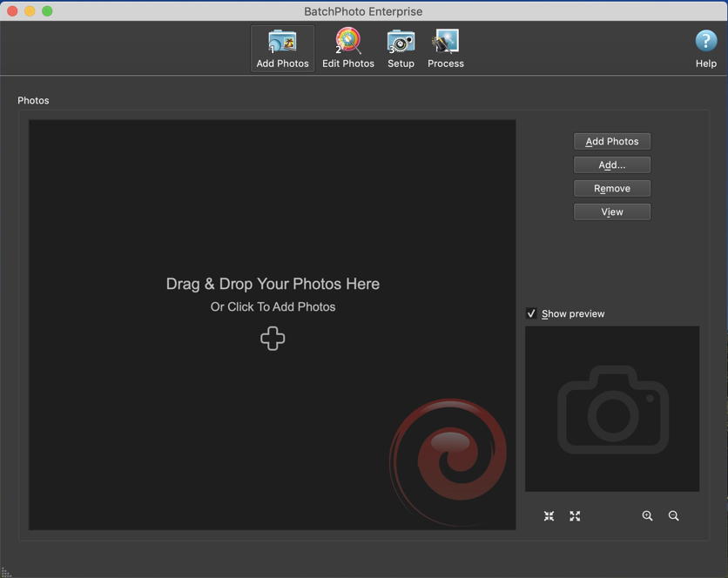This screenshot has width=728, height=578.
Task: Minimize the window with the yellow button
Action: click(30, 11)
